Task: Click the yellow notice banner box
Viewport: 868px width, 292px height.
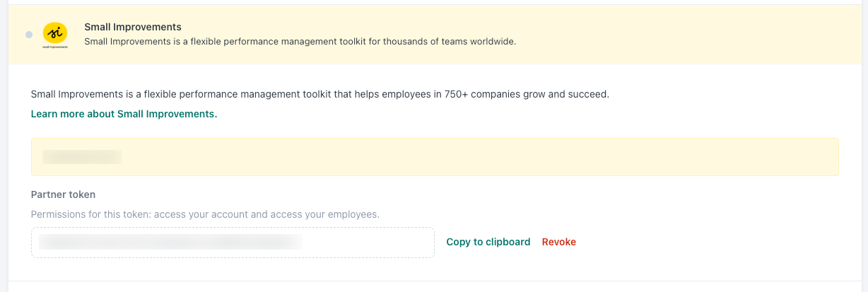Action: coord(435,157)
